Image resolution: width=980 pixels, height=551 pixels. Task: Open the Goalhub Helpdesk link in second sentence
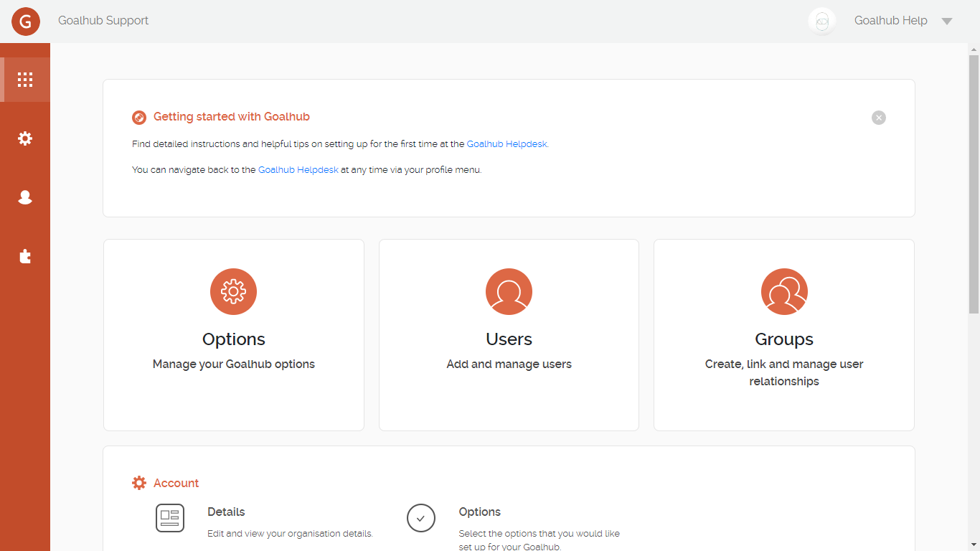298,170
